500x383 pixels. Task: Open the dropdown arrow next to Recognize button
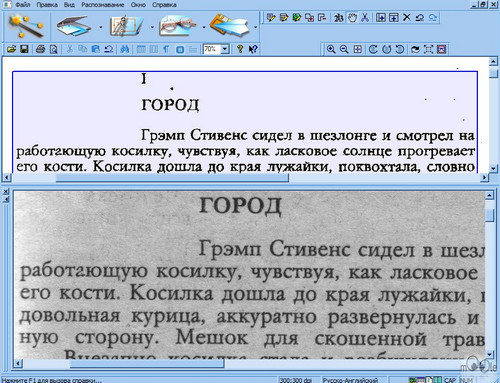pos(152,27)
